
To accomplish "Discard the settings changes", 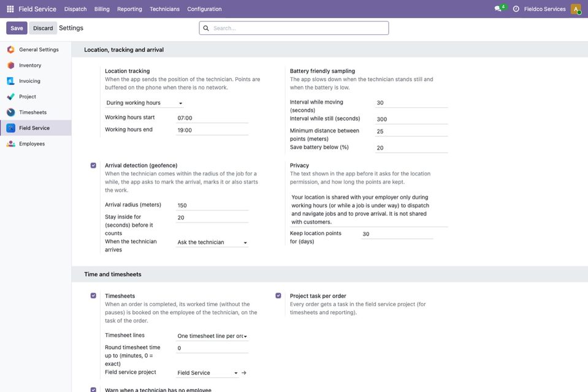I will click(x=43, y=28).
